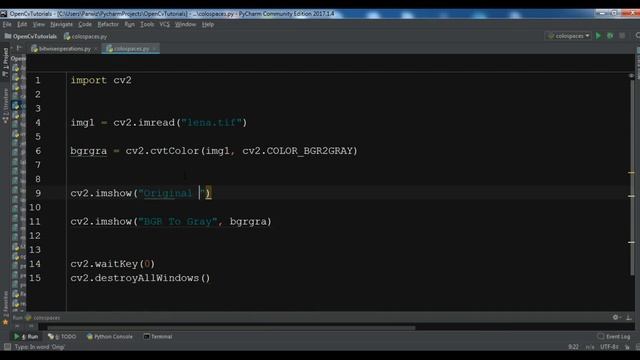Click cv2.COLOR_BGR2GRAY on line 6
Screen dimensions: 640x360
click(x=298, y=151)
